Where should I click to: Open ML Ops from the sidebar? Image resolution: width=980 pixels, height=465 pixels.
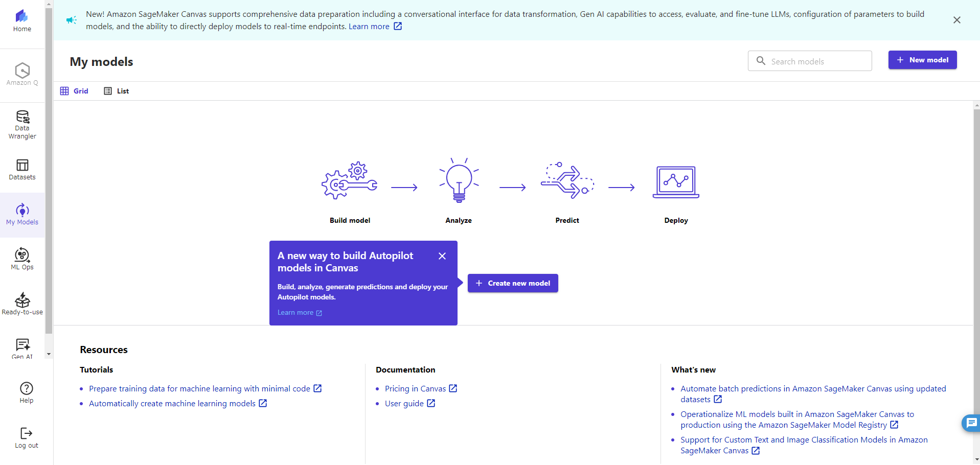(x=22, y=259)
